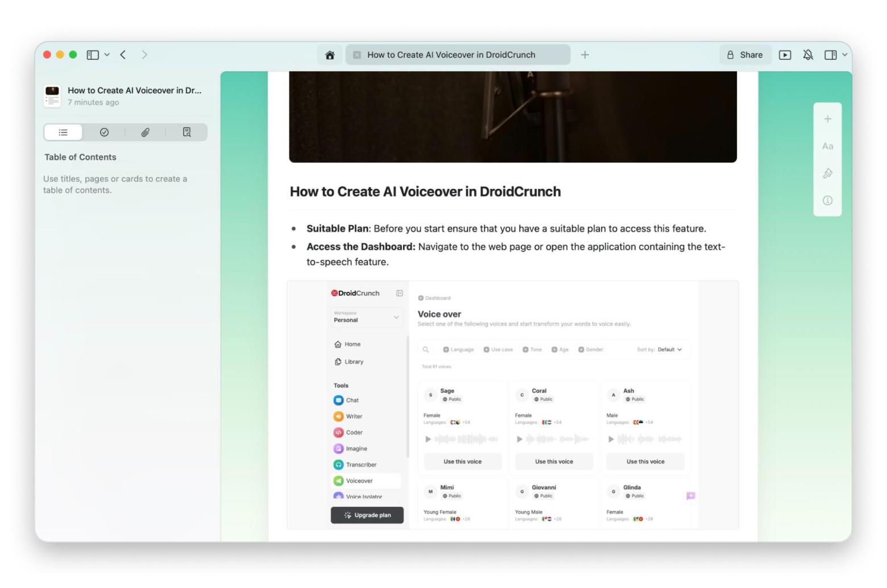This screenshot has width=887, height=588.
Task: Toggle notifications with the bell icon
Action: pyautogui.click(x=807, y=55)
